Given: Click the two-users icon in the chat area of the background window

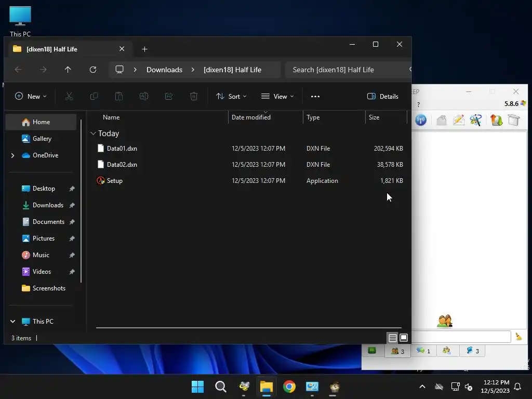Looking at the screenshot, I should [445, 321].
